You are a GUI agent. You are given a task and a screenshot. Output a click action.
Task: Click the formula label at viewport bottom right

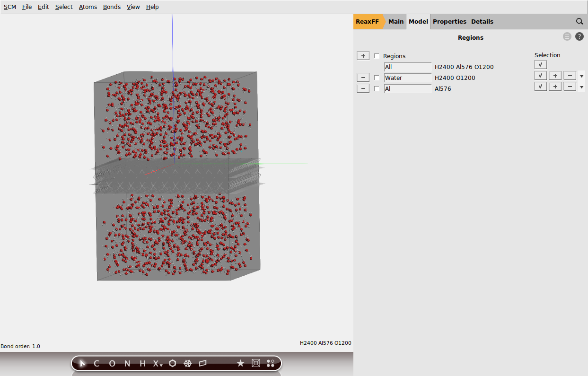coord(325,343)
